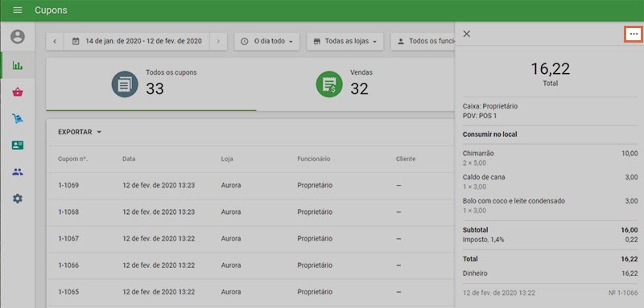
Task: Click the Funcionário column header
Action: (314, 158)
